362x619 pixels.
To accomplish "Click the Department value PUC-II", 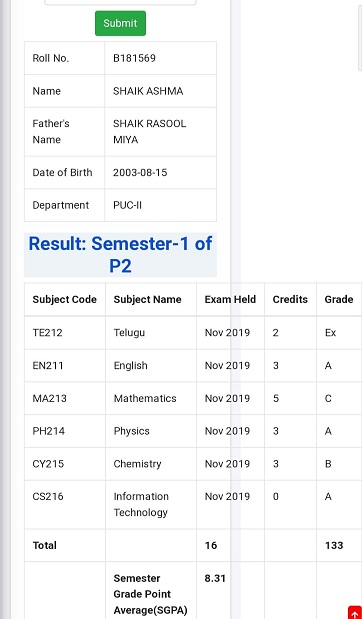I will [x=127, y=206].
